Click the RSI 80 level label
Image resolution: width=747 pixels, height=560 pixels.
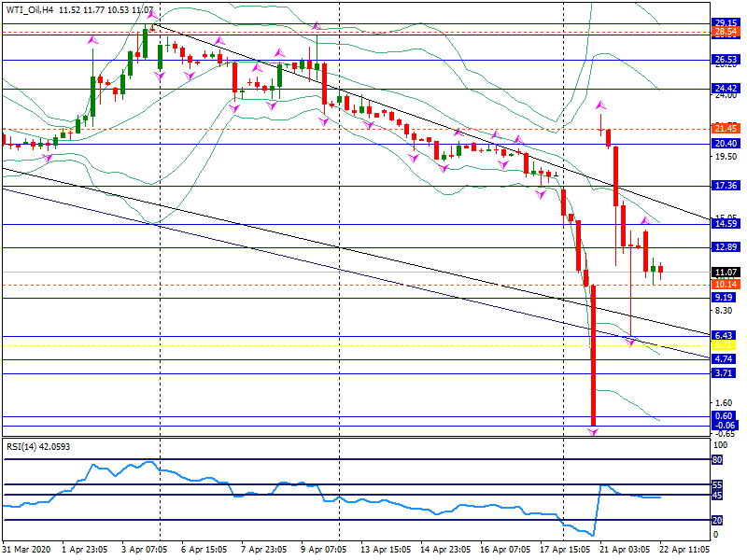tap(718, 460)
